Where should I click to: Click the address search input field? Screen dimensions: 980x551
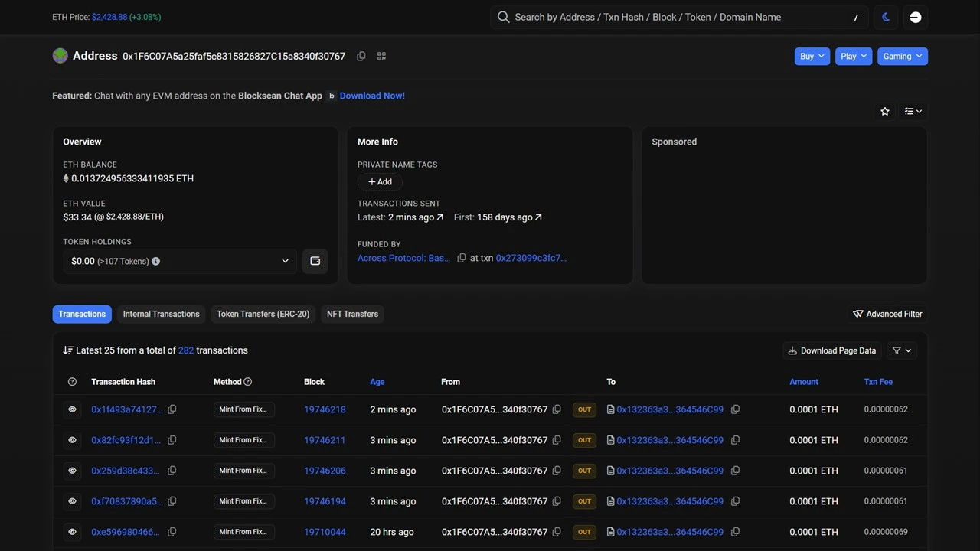coord(674,17)
